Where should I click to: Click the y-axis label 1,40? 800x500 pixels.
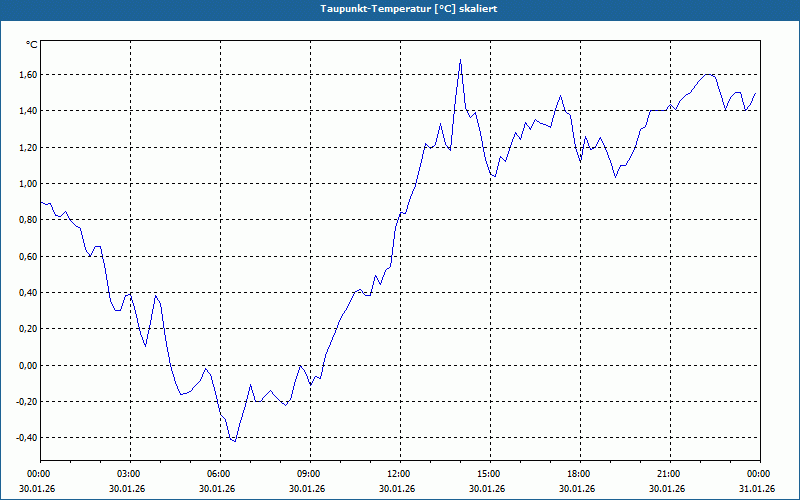[x=29, y=111]
